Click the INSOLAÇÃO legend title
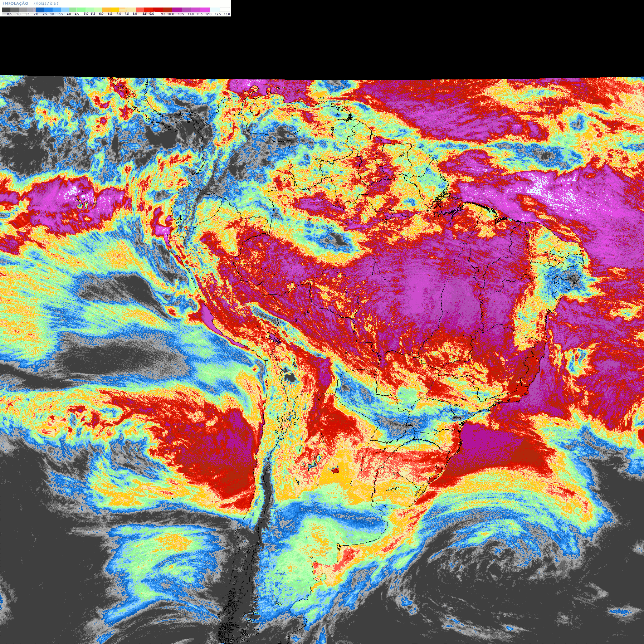This screenshot has width=644, height=644. click(x=16, y=3)
